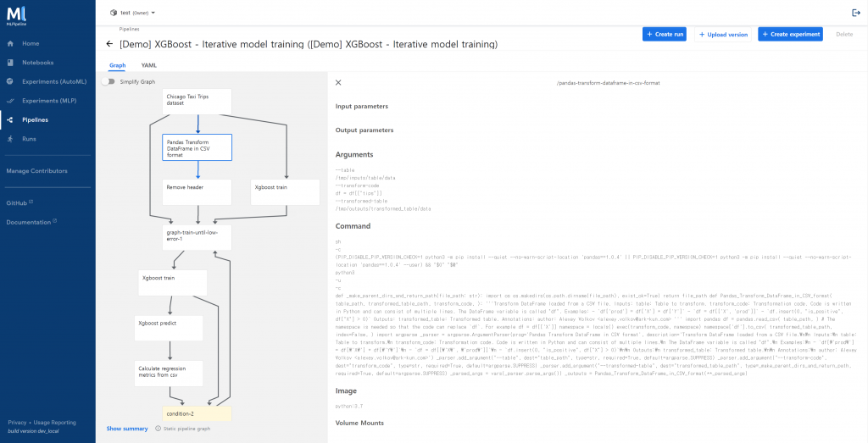Screen dimensions: 868x443
Task: Click the Create run button
Action: (x=665, y=34)
